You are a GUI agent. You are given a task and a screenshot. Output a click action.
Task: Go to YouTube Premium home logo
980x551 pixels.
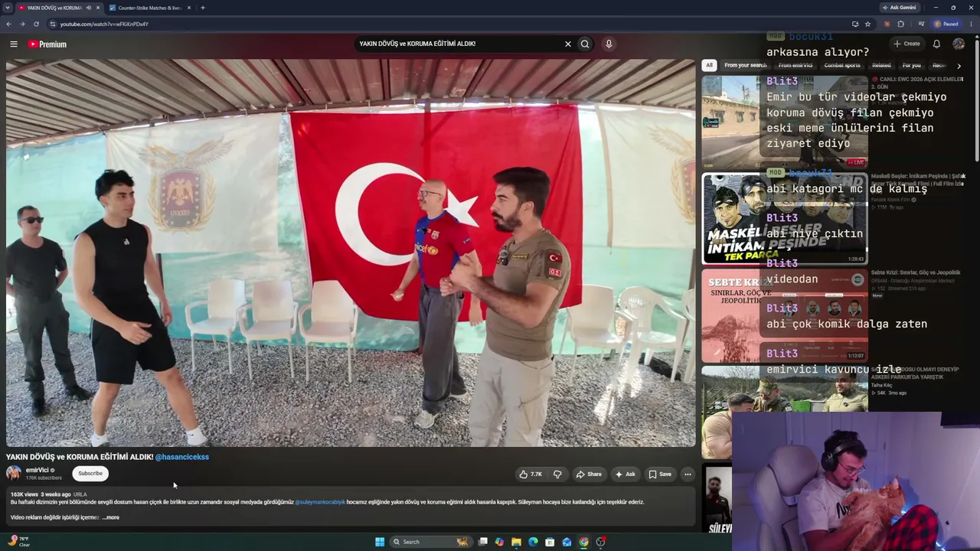click(47, 44)
